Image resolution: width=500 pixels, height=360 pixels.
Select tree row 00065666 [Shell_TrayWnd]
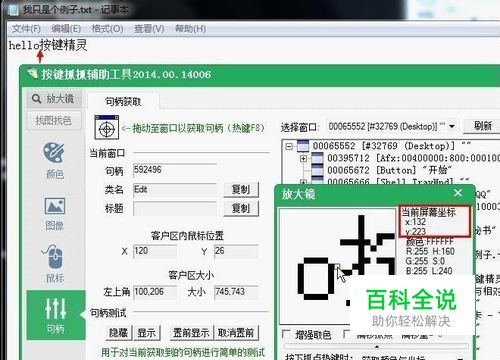pos(399,182)
